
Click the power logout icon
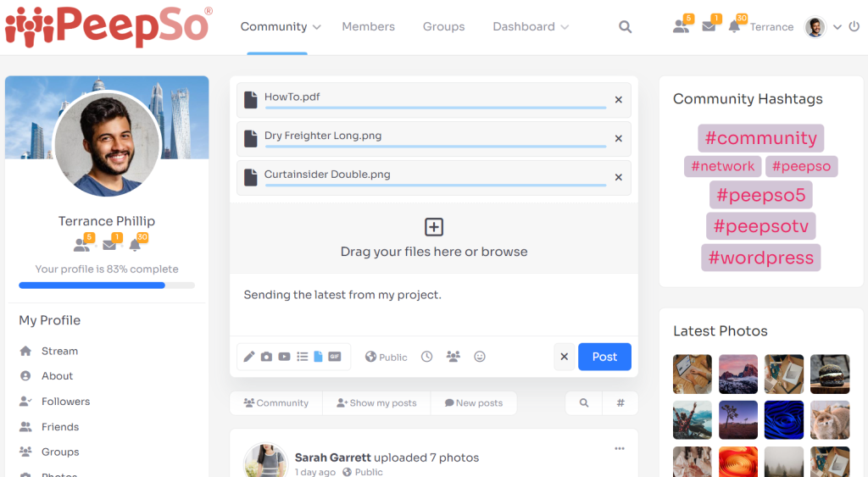(854, 26)
